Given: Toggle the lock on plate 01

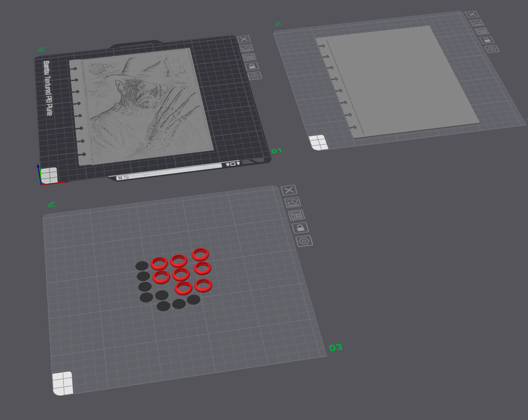Looking at the screenshot, I should [x=252, y=66].
